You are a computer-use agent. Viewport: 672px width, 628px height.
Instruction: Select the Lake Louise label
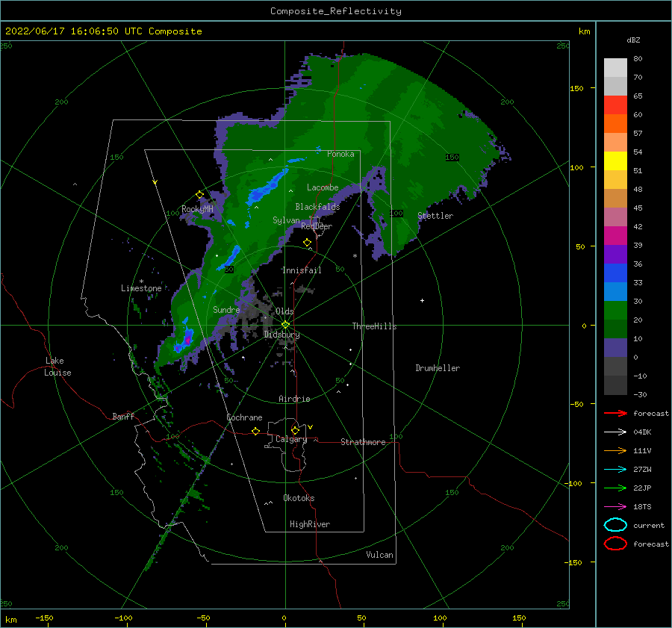pos(57,367)
